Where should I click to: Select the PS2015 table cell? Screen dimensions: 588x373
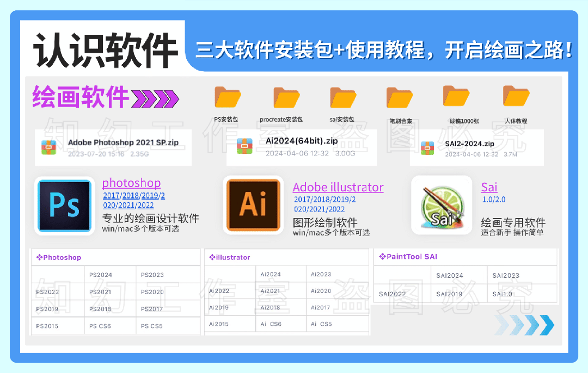pyautogui.click(x=58, y=326)
